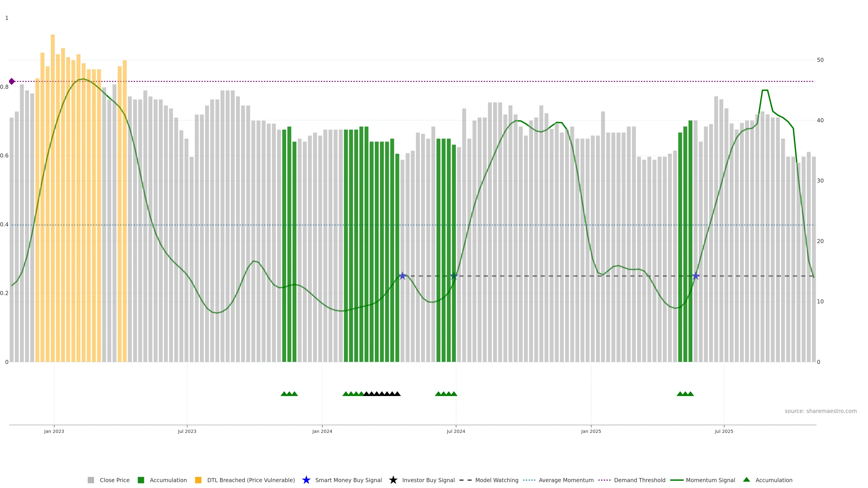
Task: Click the green triangle in the Accumulation legend
Action: [746, 480]
